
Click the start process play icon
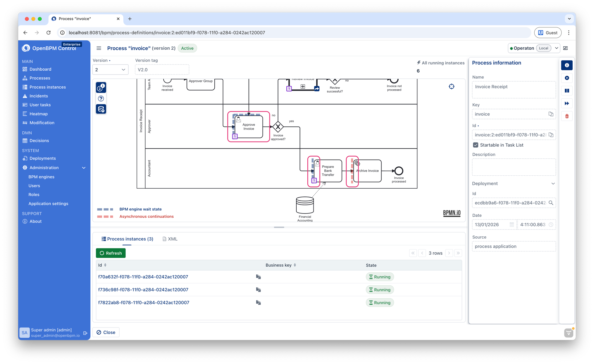tap(567, 78)
